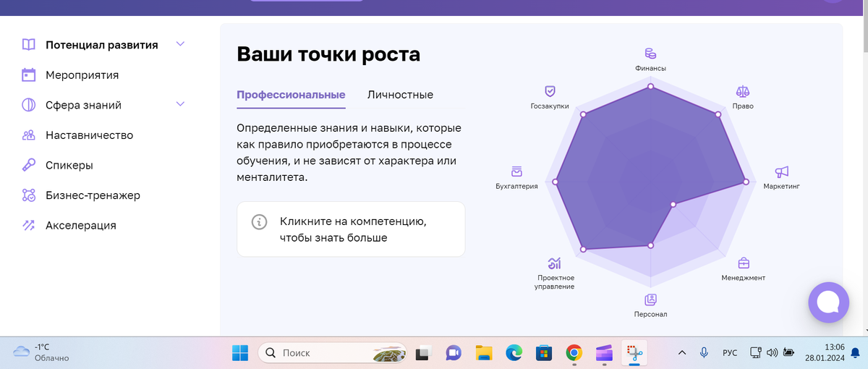Viewport: 868px width, 369px height.
Task: Open Потенциал развития sidebar section
Action: click(102, 44)
